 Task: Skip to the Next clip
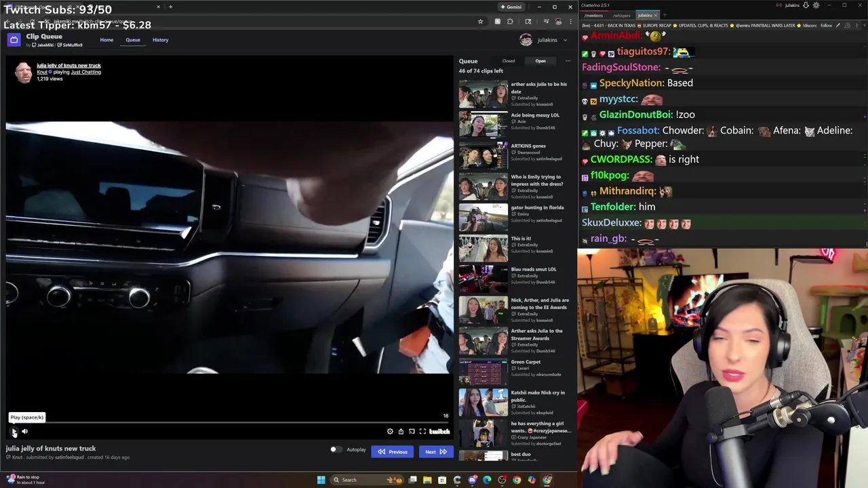tap(435, 451)
